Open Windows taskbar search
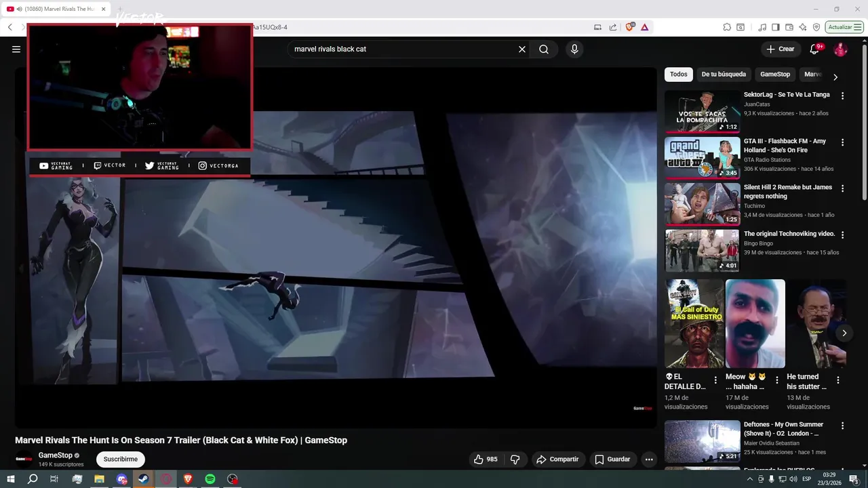 [33, 479]
